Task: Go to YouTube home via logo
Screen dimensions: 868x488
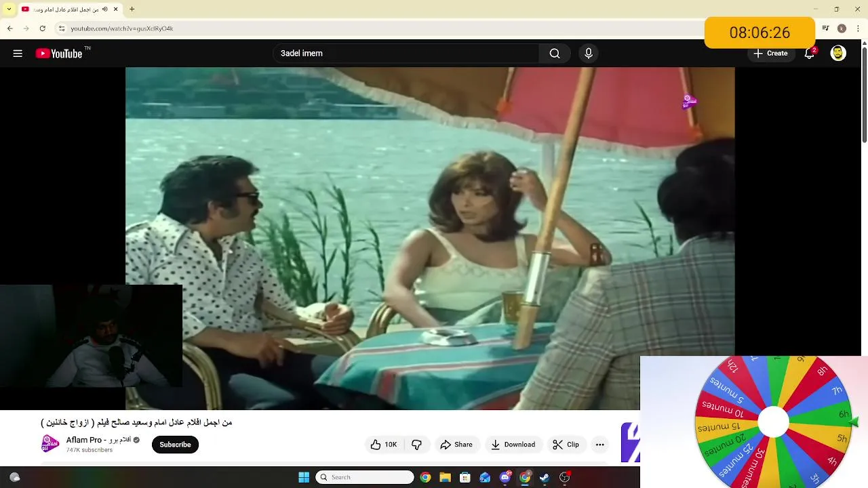Action: click(59, 54)
